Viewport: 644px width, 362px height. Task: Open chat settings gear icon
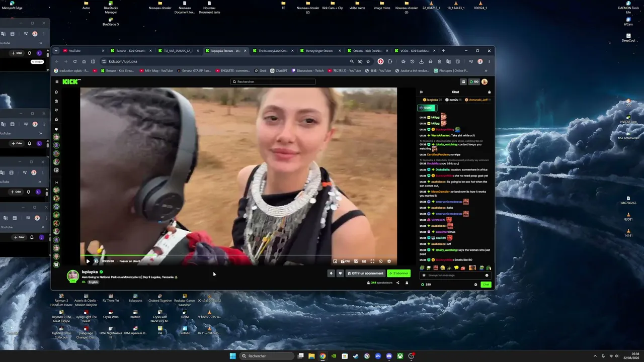pyautogui.click(x=475, y=285)
